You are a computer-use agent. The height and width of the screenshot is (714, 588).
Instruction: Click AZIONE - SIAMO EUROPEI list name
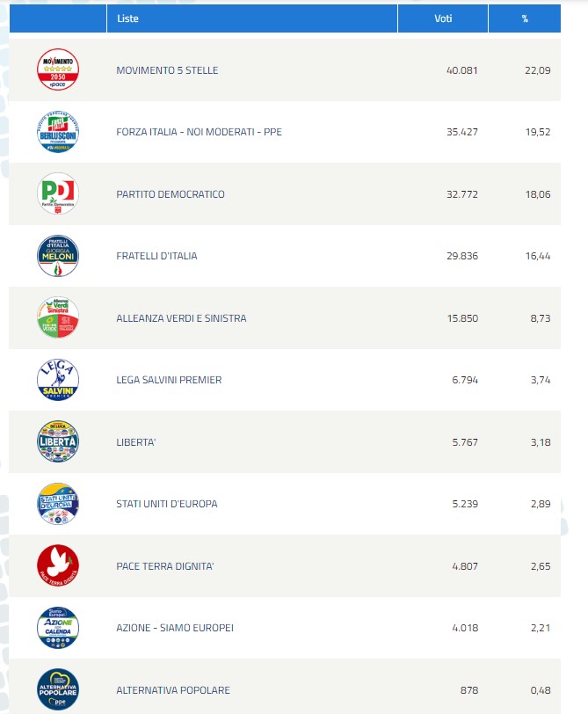175,628
